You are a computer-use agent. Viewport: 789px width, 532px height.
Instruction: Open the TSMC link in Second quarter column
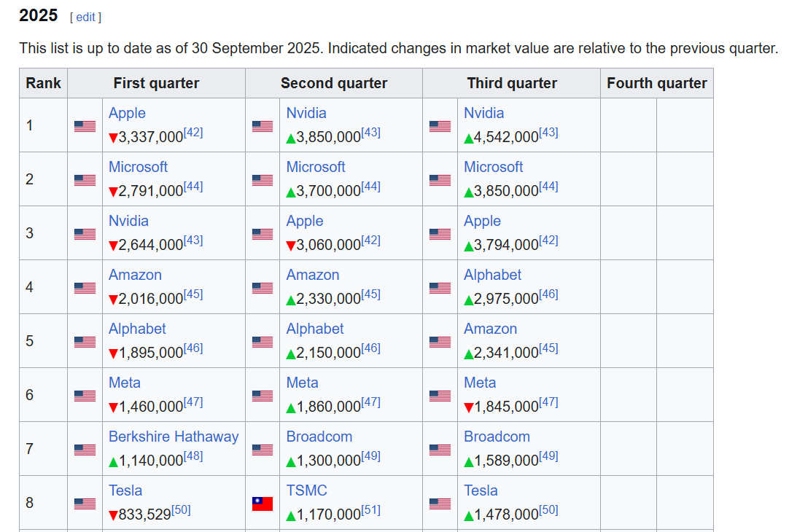[x=306, y=490]
